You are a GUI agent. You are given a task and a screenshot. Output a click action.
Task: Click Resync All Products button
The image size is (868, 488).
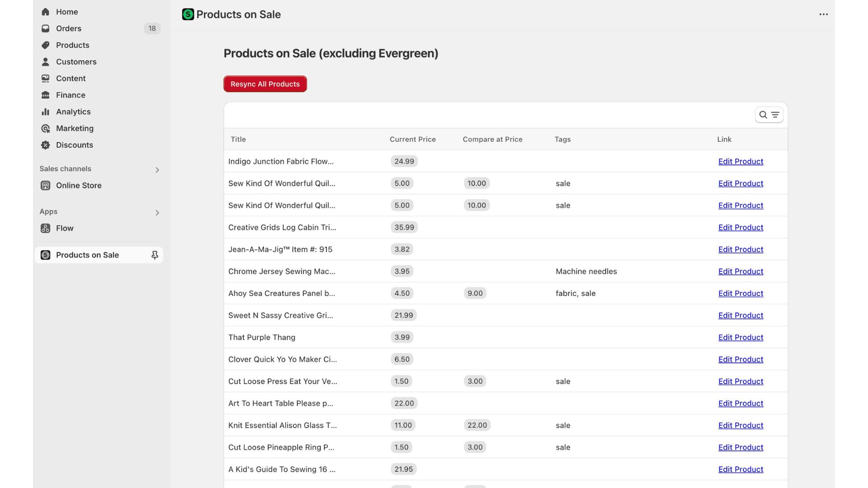[265, 84]
